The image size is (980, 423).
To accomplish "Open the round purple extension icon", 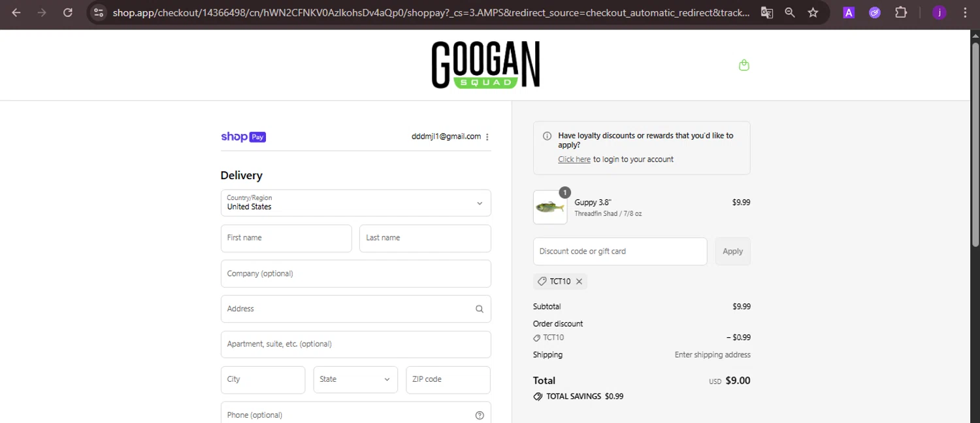I will [875, 12].
